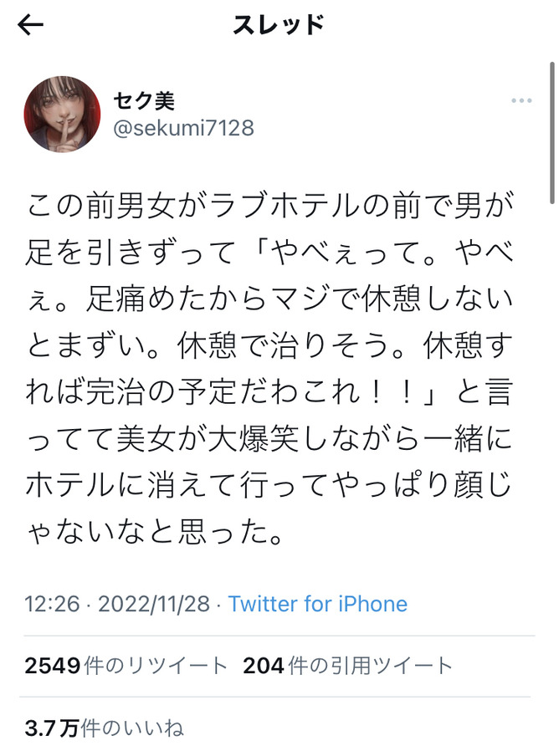This screenshot has width=559, height=756.
Task: Tap the スレッド header title
Action: coord(279,24)
